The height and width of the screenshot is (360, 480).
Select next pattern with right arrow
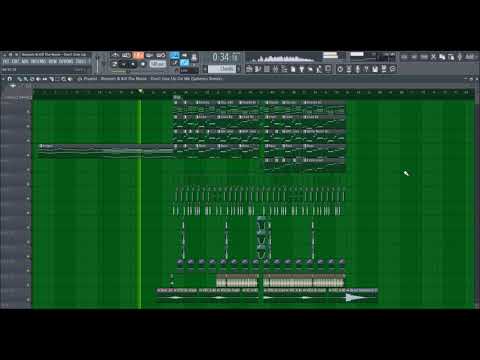[x=239, y=69]
